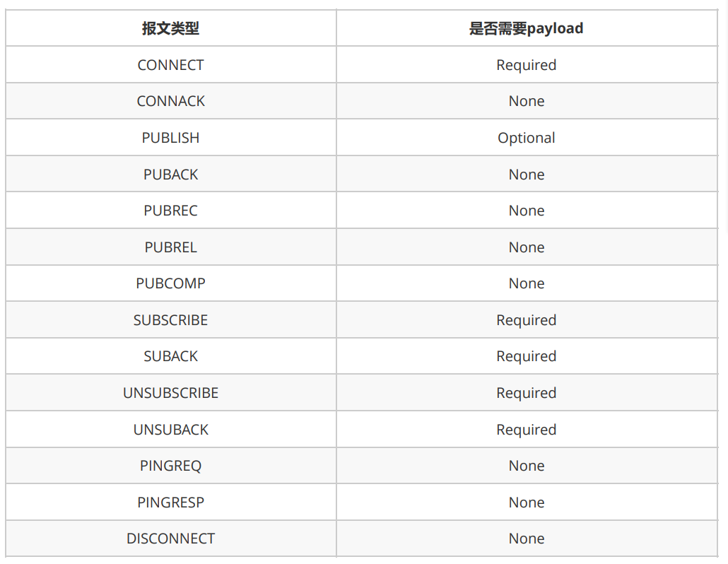This screenshot has width=728, height=564.
Task: Click the 报文类型 column header
Action: click(x=170, y=28)
